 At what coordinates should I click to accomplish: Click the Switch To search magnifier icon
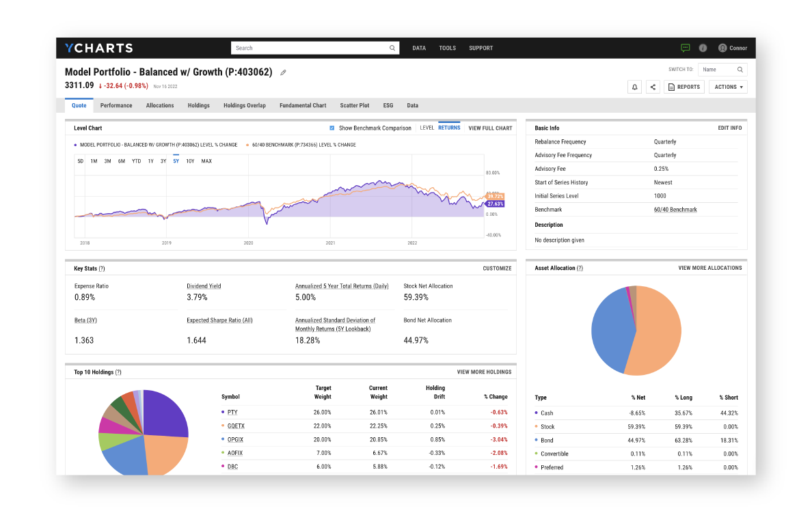[x=740, y=70]
